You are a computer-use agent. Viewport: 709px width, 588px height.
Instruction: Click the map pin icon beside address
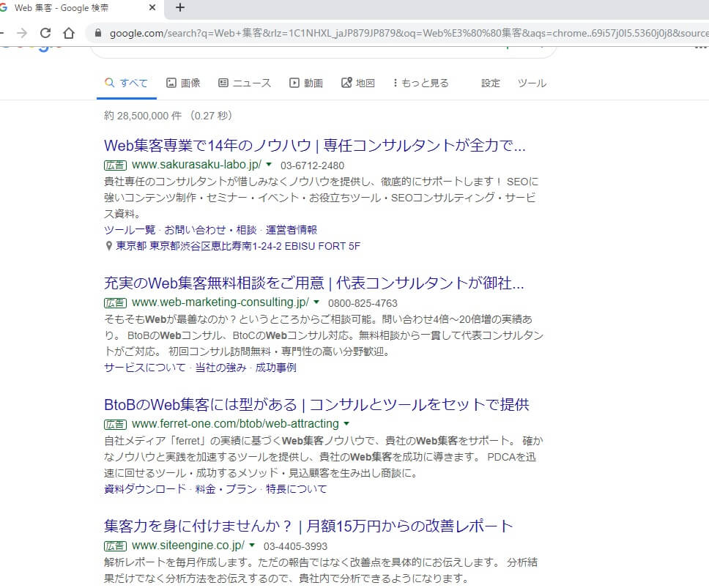108,246
